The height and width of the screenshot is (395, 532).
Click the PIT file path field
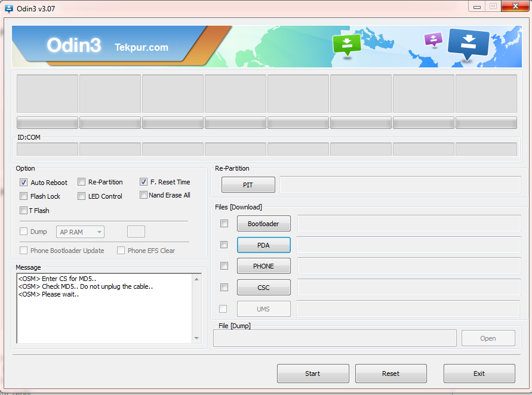(x=400, y=185)
